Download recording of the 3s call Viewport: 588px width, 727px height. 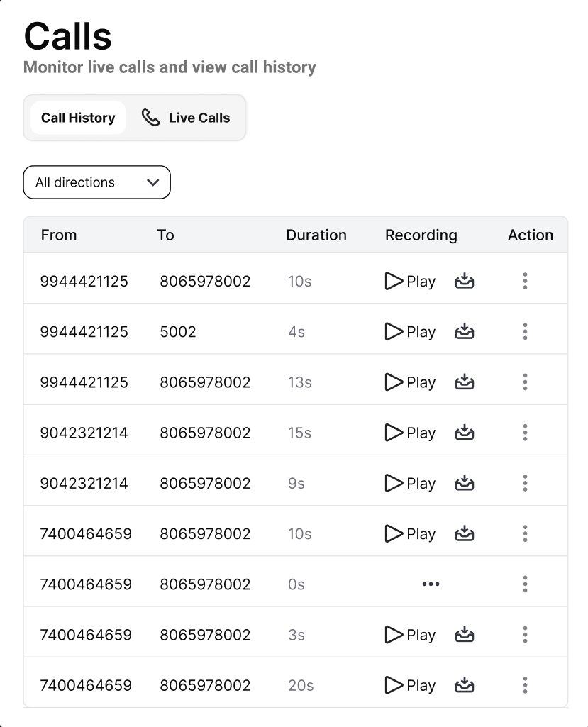[x=464, y=635]
